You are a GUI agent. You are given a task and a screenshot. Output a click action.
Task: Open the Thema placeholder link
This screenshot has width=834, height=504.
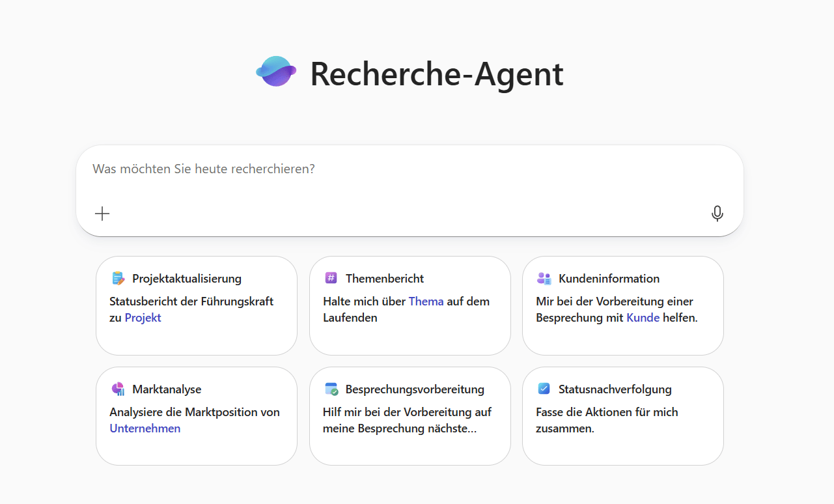(426, 301)
